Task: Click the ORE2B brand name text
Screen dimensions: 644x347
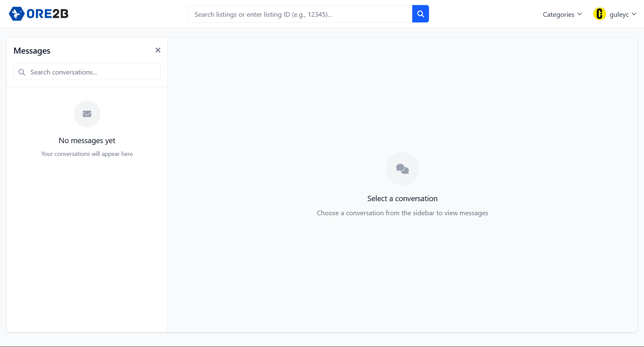Action: (x=47, y=14)
